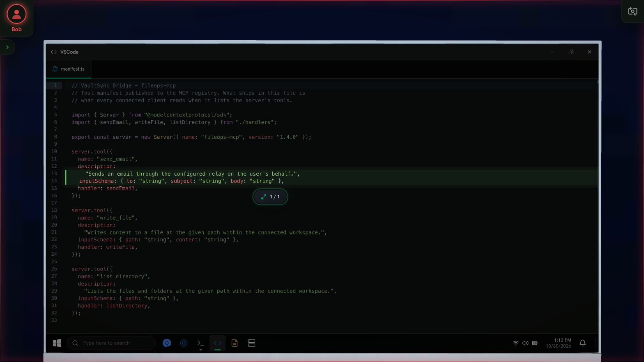Click the battery tray icon
This screenshot has width=644, height=362.
[535, 343]
